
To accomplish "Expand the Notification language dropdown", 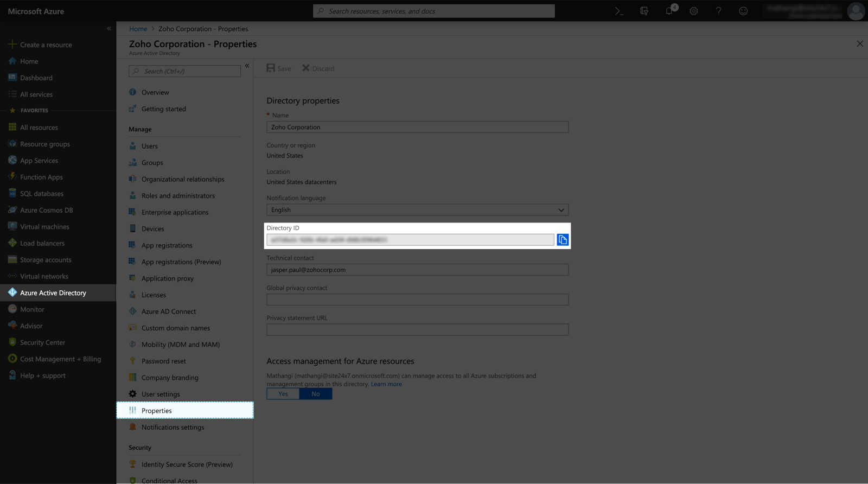I will (x=417, y=210).
